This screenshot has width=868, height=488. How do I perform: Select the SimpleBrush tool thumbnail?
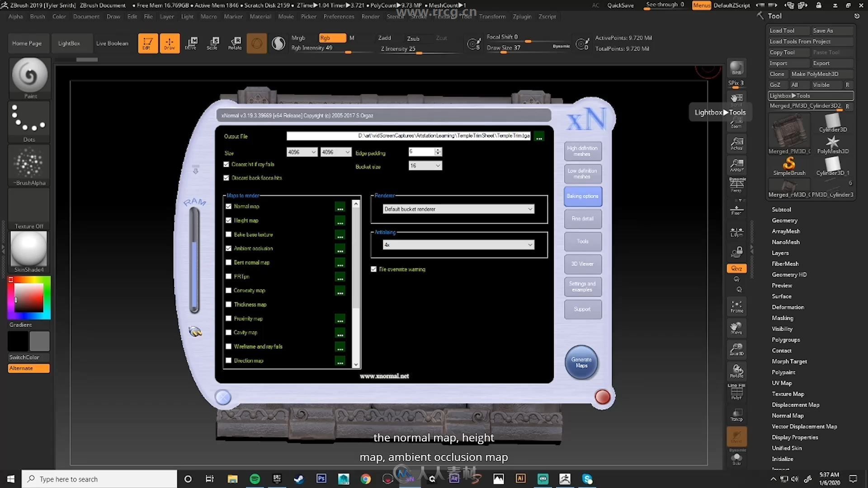click(x=789, y=165)
